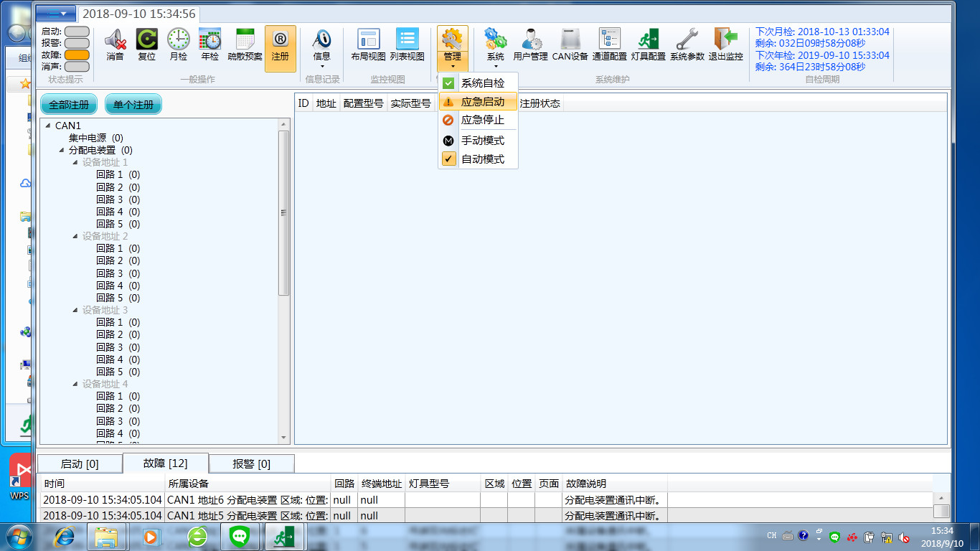Start 月检 monthly inspection
Image resolution: width=980 pixels, height=551 pixels.
(178, 44)
